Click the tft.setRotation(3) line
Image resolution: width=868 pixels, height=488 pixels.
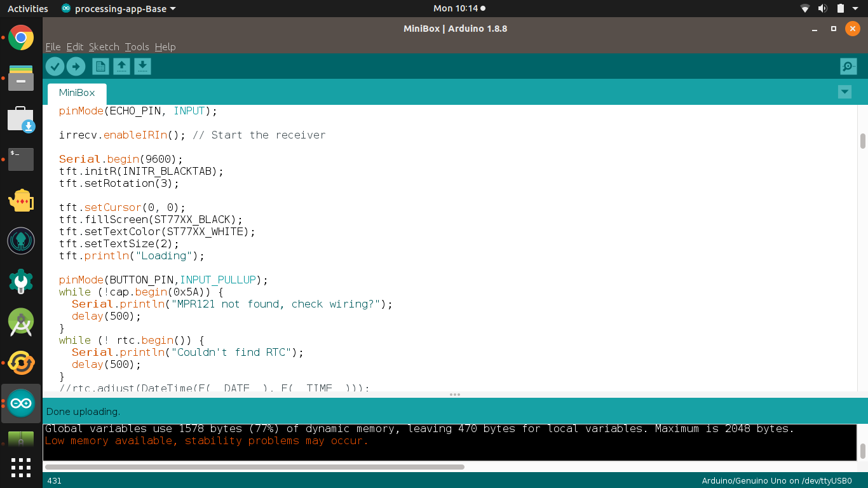click(x=119, y=184)
